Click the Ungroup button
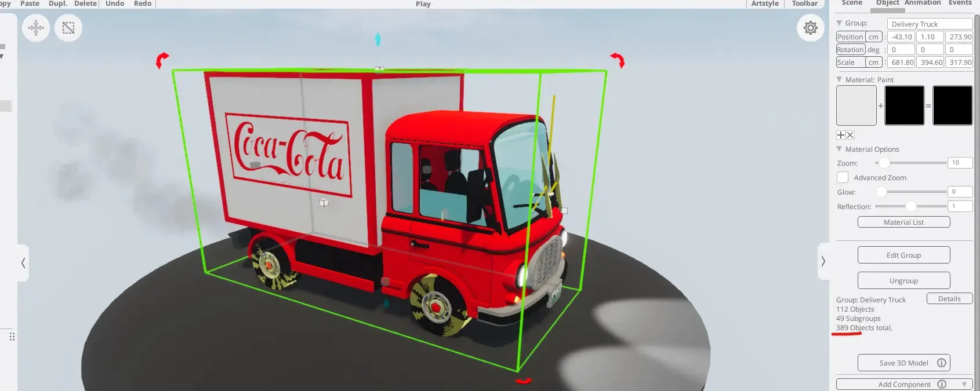980x391 pixels. tap(903, 280)
